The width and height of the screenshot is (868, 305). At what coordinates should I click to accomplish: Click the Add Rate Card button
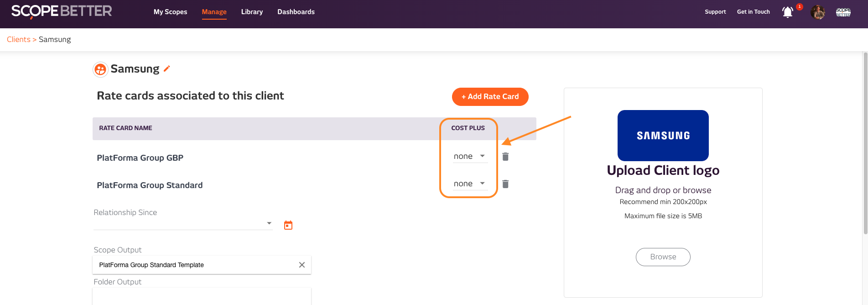pyautogui.click(x=490, y=96)
